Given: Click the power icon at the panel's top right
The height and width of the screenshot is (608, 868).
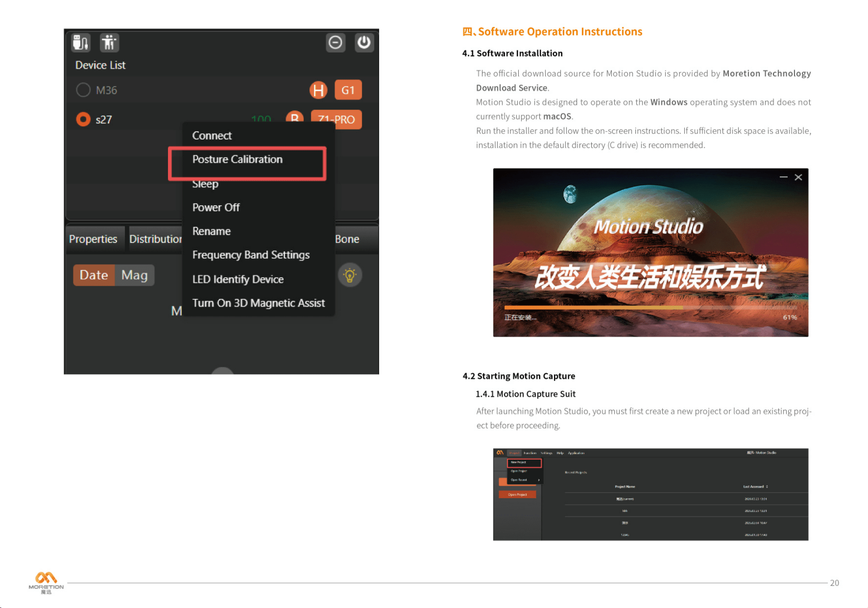Looking at the screenshot, I should coord(364,43).
